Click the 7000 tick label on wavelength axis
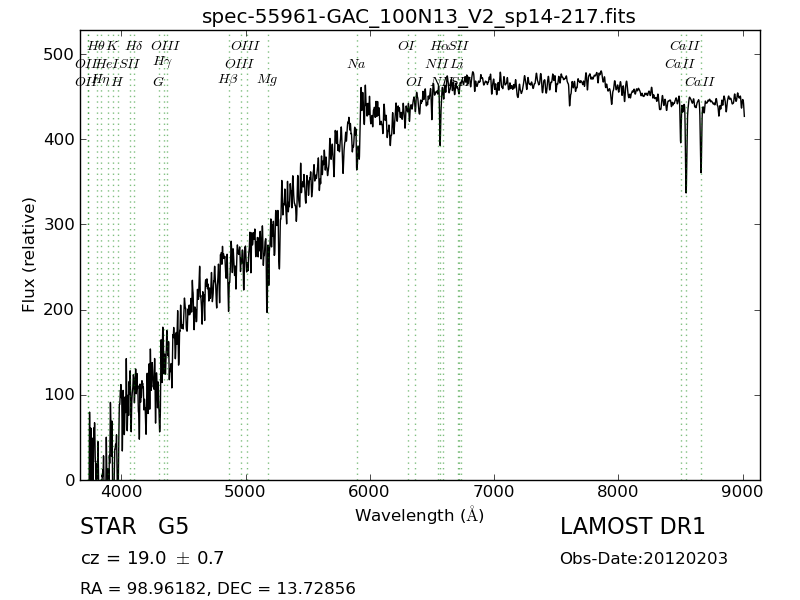800x600 pixels. click(494, 492)
